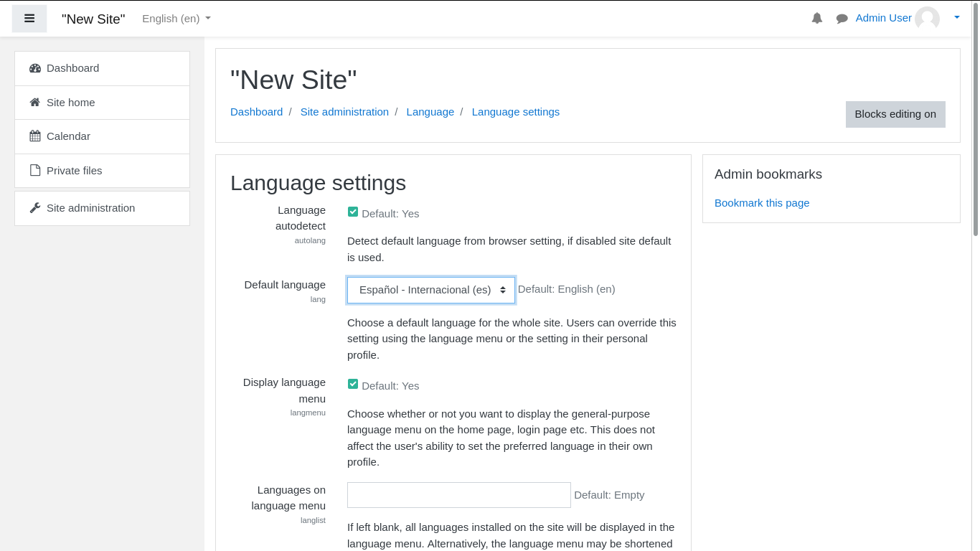Click the Bookmark this page link
Image resolution: width=980 pixels, height=551 pixels.
pos(761,203)
